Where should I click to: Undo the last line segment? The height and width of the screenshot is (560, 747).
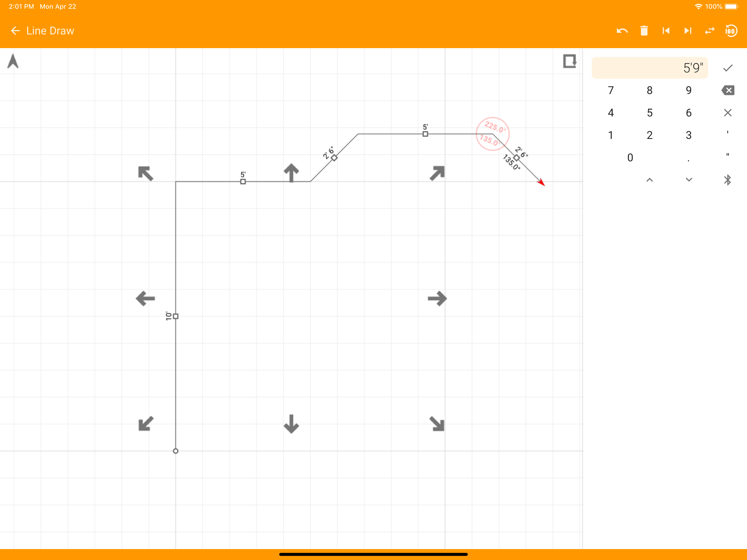(x=622, y=31)
